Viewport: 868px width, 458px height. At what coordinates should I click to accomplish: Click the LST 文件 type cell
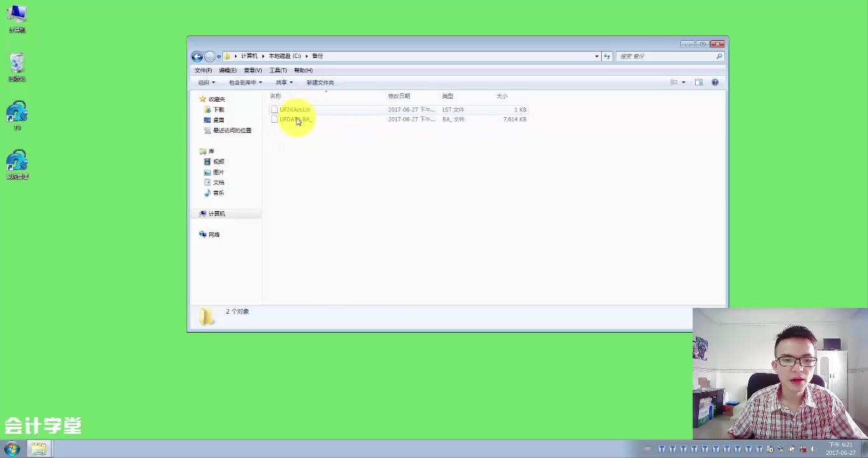point(453,110)
